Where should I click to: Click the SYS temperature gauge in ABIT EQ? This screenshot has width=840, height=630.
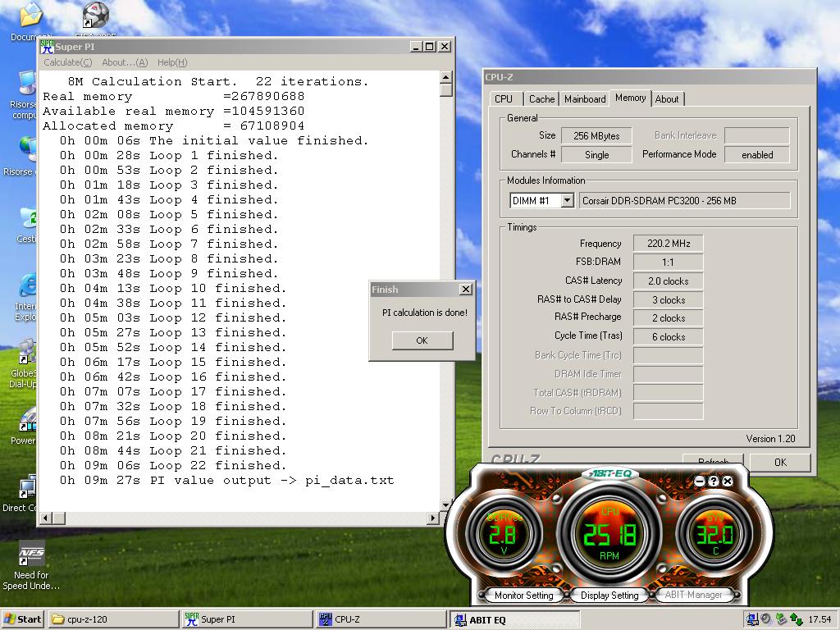pyautogui.click(x=715, y=534)
